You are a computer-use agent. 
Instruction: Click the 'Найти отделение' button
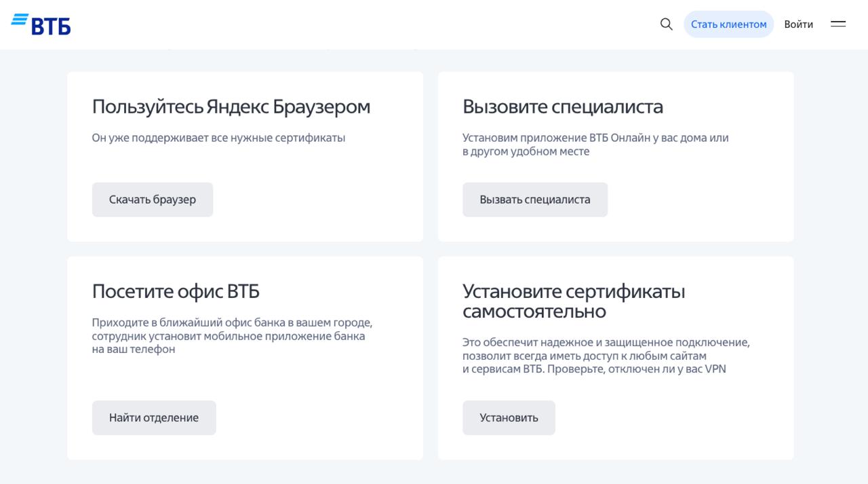click(x=154, y=417)
